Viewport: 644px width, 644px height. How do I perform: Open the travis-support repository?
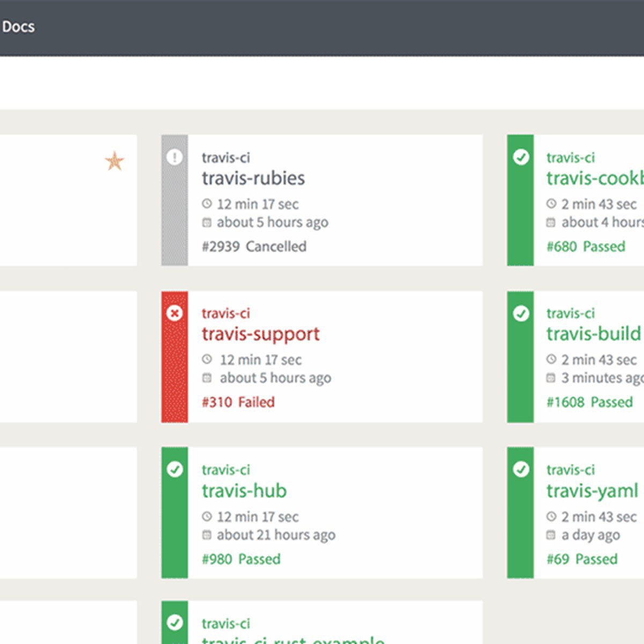point(261,334)
